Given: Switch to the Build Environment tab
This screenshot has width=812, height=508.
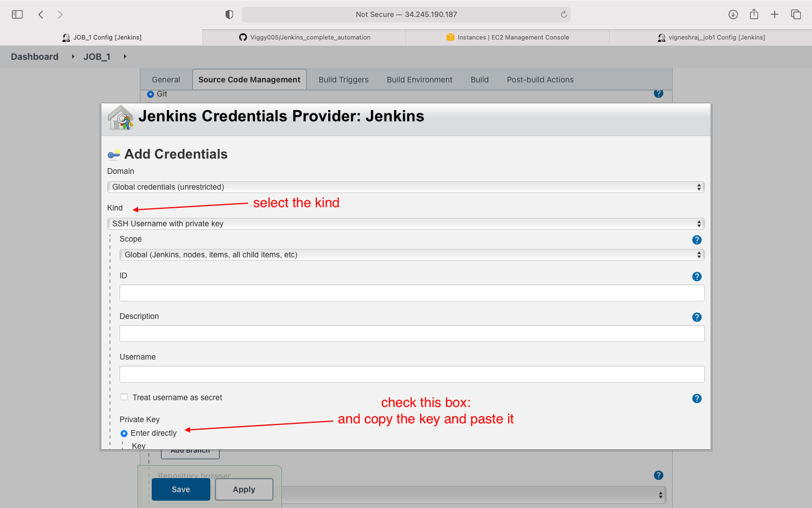Looking at the screenshot, I should click(x=420, y=80).
